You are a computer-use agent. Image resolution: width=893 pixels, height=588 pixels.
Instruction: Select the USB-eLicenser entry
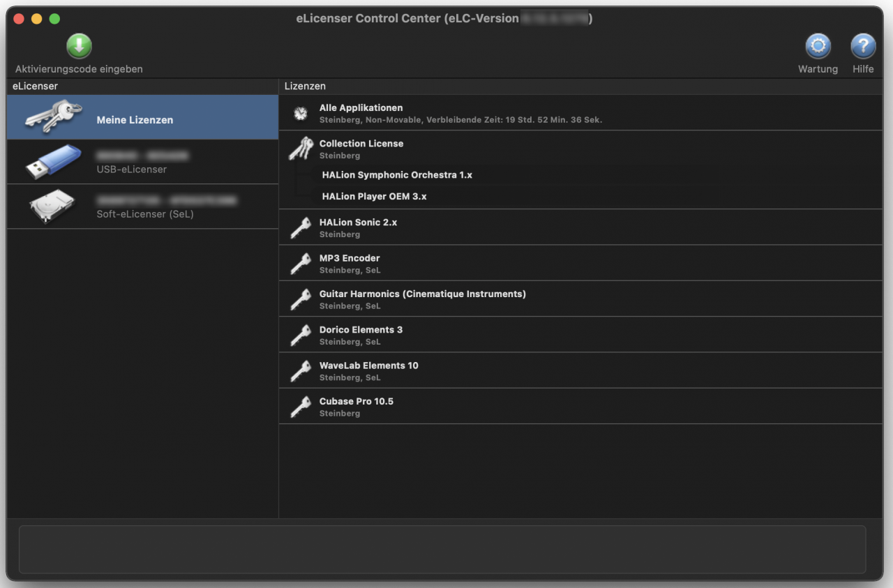tap(142, 162)
